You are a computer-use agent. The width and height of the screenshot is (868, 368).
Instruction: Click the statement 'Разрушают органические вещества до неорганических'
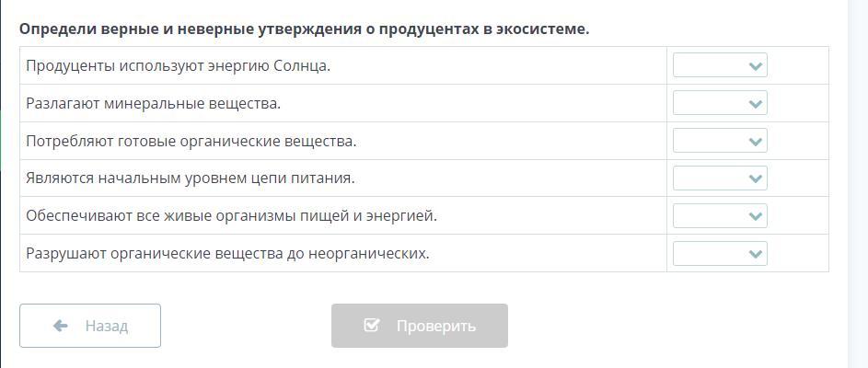(228, 253)
